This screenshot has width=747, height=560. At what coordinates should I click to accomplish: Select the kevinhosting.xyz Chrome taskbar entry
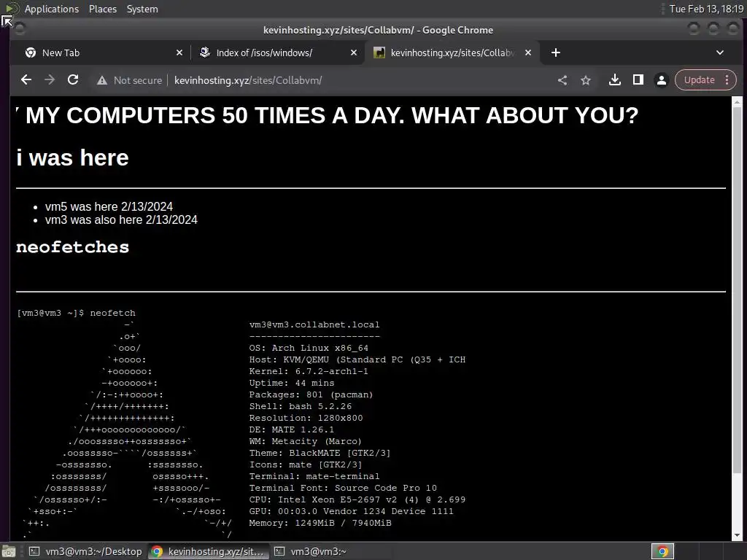coord(209,551)
